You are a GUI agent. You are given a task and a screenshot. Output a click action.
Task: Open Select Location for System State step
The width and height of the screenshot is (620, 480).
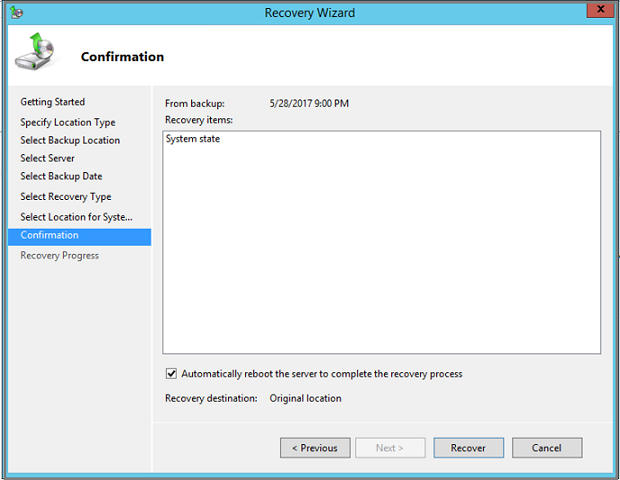(76, 217)
